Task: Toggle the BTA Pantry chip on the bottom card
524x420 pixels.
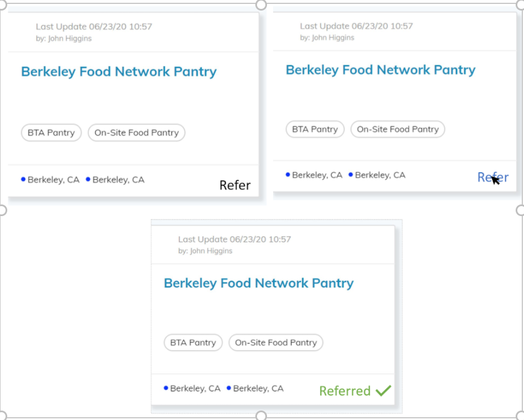Action: click(193, 343)
